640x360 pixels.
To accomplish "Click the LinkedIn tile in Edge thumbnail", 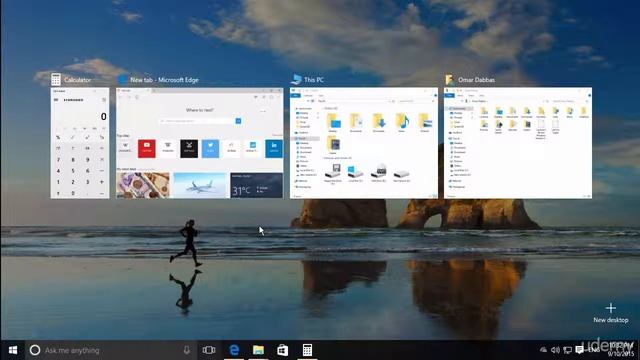I will pos(274,149).
